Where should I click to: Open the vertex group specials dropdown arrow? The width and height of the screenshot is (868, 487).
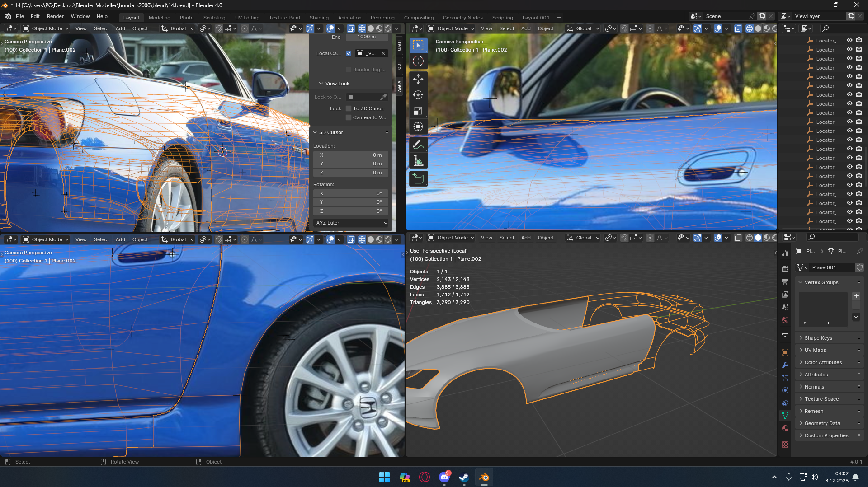[x=856, y=317]
